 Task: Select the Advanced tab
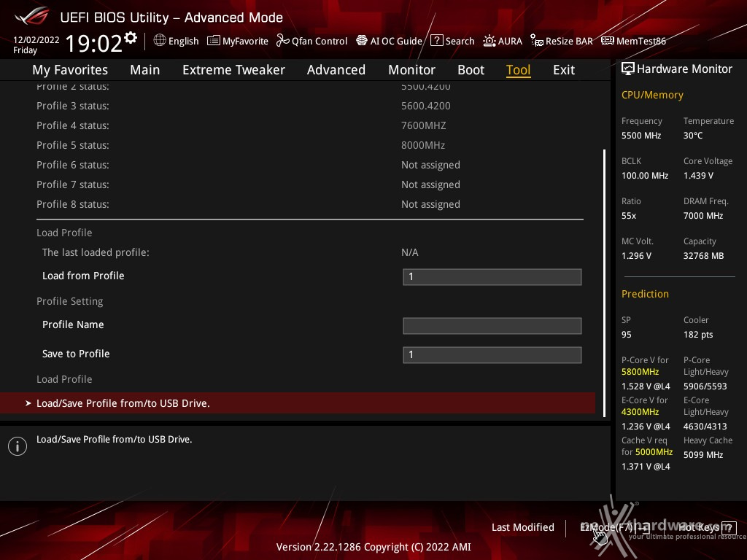pyautogui.click(x=336, y=70)
